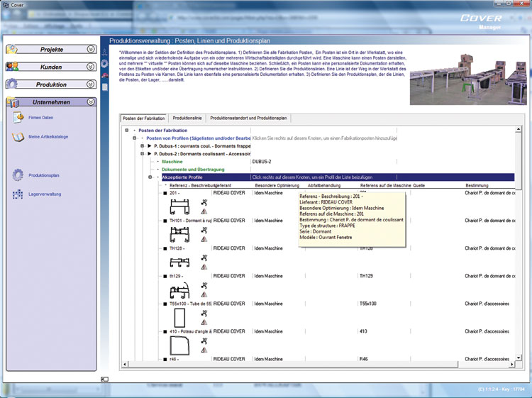Click the Produktion gear icon in sidebar header
The width and height of the screenshot is (532, 398).
pyautogui.click(x=12, y=84)
